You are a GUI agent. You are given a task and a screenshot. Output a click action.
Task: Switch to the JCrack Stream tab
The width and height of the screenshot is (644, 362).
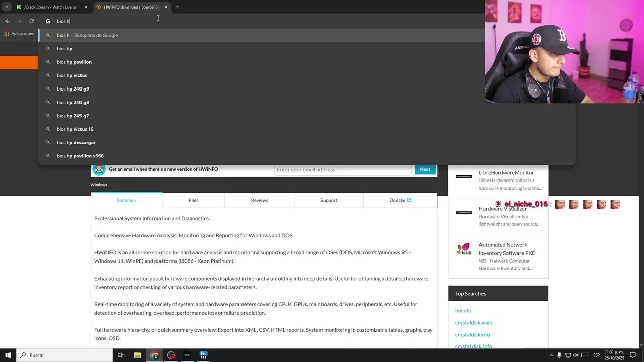click(x=50, y=7)
